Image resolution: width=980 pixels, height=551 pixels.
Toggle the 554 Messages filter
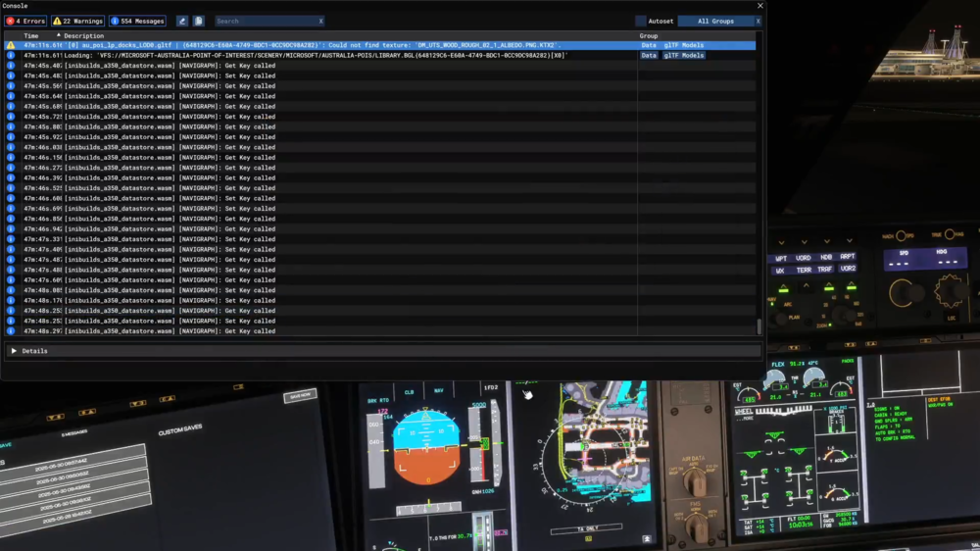[x=137, y=21]
